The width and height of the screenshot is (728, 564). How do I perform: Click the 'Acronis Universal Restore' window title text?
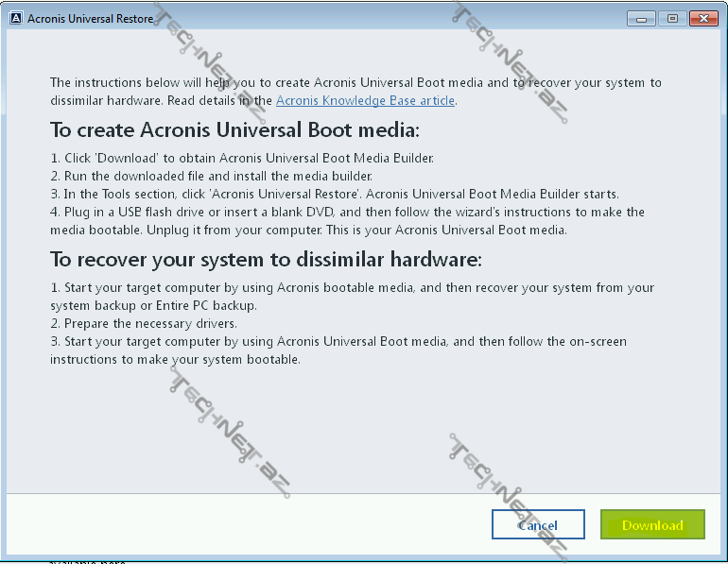coord(90,18)
